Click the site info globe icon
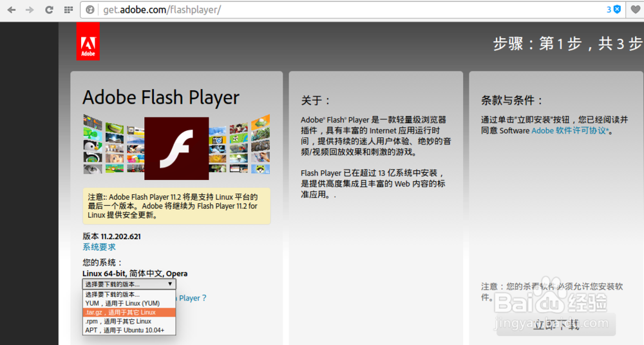The width and height of the screenshot is (644, 345). point(90,10)
